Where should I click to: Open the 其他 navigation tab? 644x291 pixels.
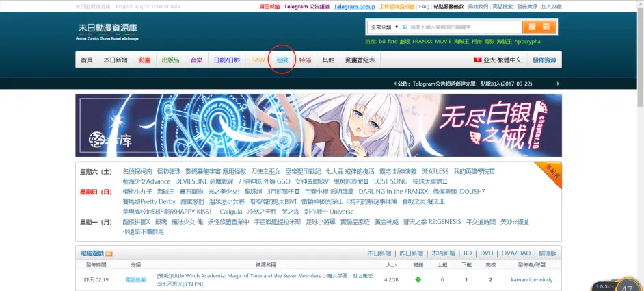[x=328, y=60]
